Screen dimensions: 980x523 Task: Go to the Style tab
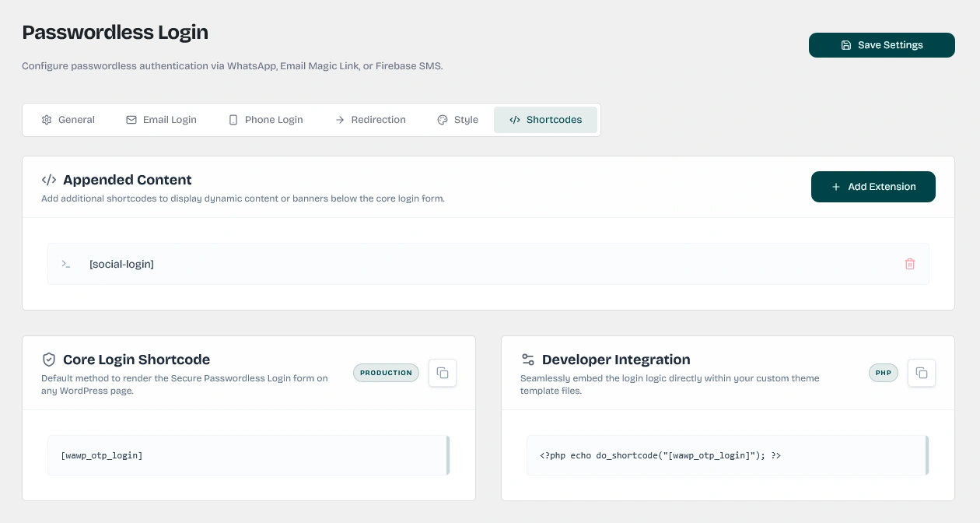point(457,120)
